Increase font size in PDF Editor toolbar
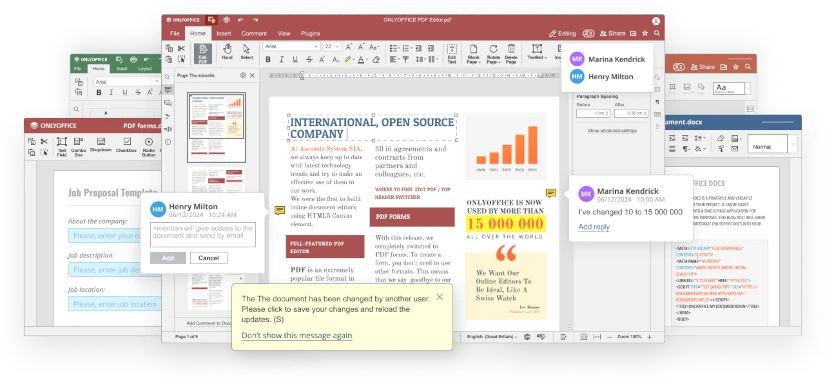825x380 pixels. tap(348, 47)
